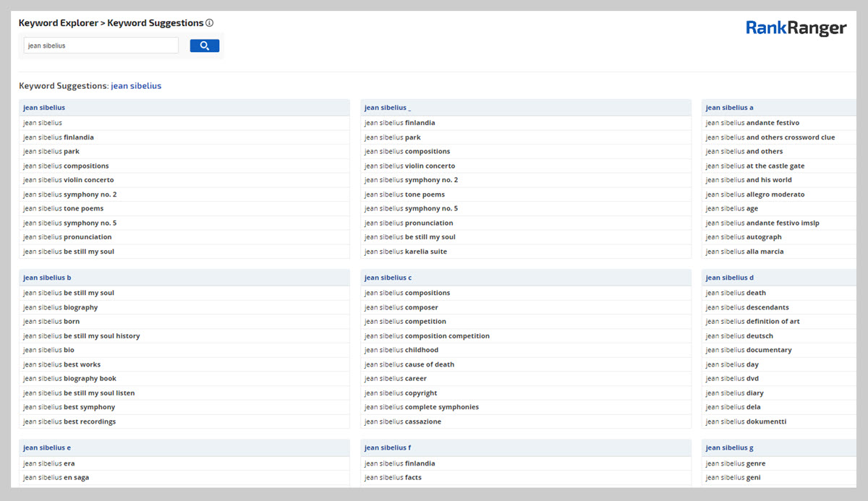Viewport: 868px width, 501px height.
Task: Select 'jean sibelius biography book' suggestion
Action: (x=69, y=379)
